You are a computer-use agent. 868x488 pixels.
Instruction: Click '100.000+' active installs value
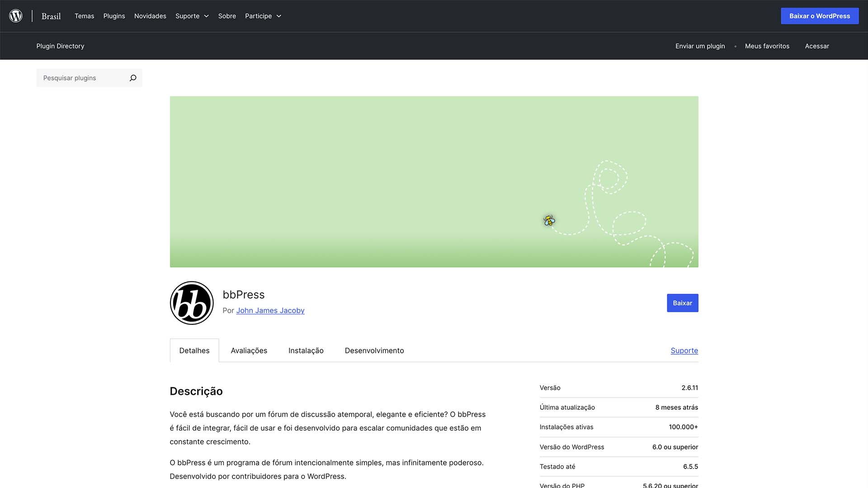[x=683, y=427]
